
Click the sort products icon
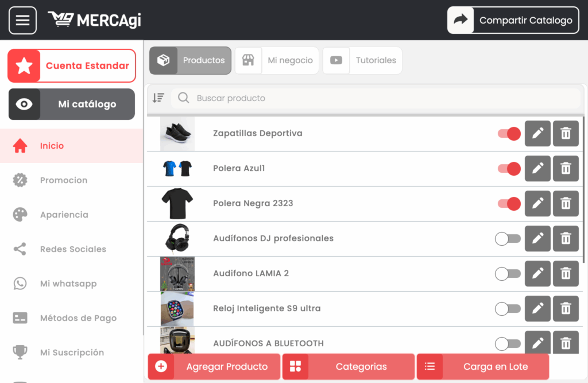[158, 98]
